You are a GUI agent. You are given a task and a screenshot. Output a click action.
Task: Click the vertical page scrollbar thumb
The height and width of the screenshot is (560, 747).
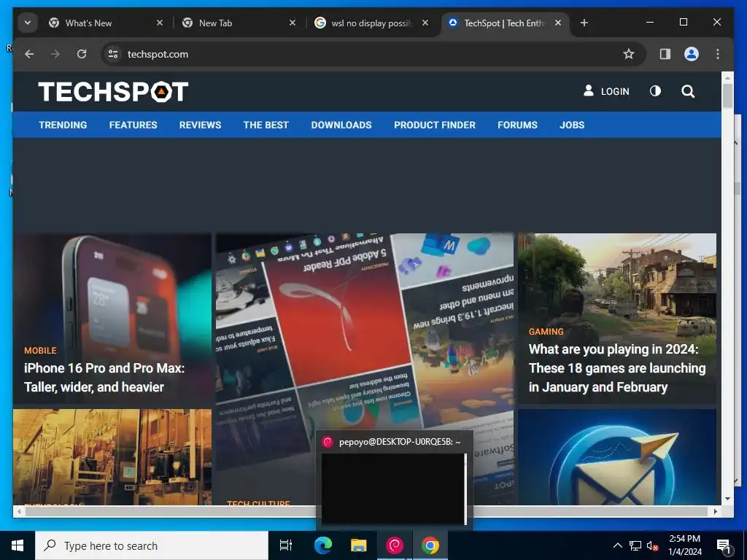pyautogui.click(x=727, y=96)
